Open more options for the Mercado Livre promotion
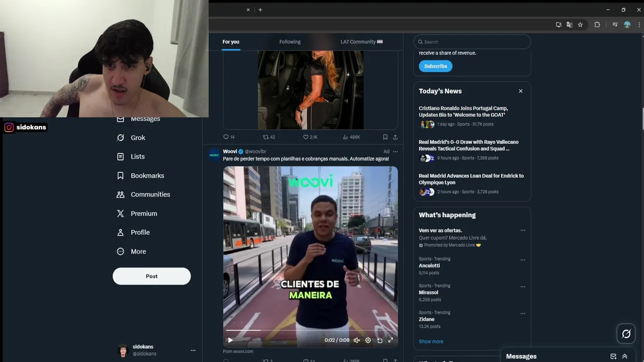The width and height of the screenshot is (644, 362). 523,230
